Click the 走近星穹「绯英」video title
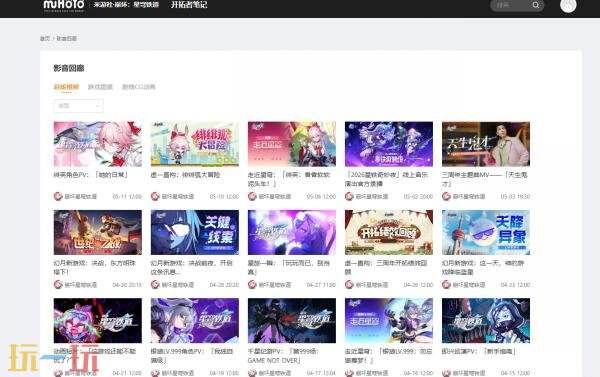The width and height of the screenshot is (600, 377). [x=289, y=179]
